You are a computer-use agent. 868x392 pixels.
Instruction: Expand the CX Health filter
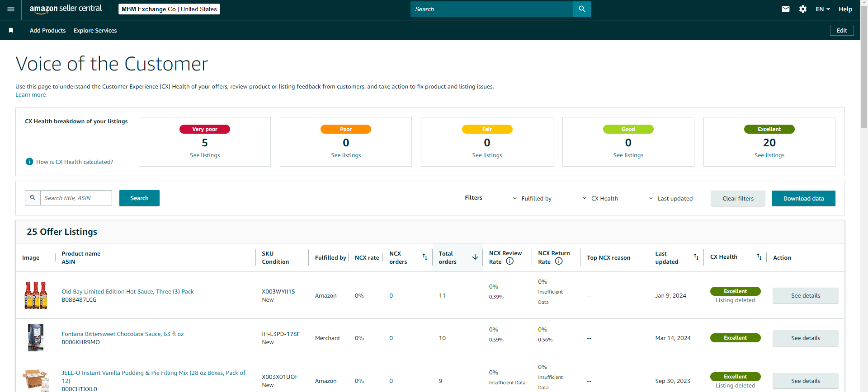600,198
